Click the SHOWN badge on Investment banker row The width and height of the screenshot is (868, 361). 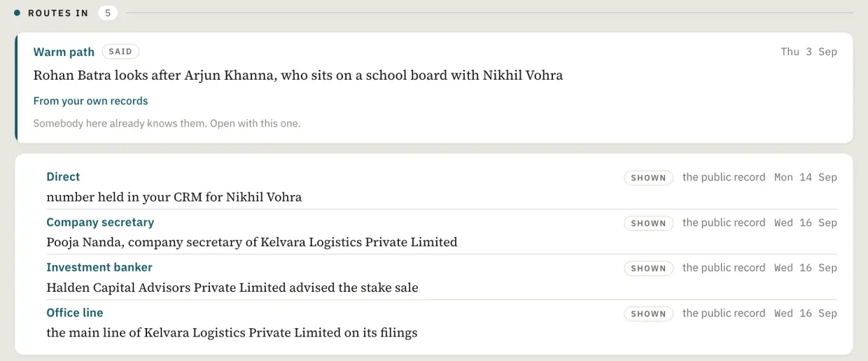(648, 268)
